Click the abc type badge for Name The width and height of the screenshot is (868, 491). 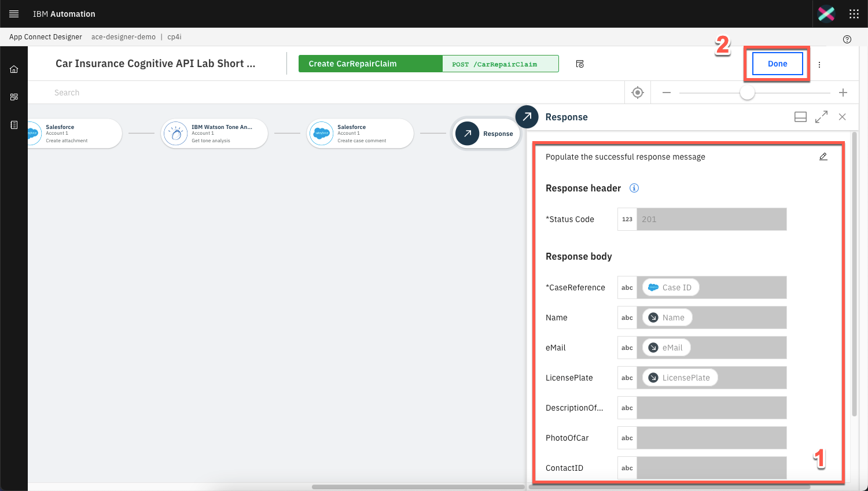click(x=627, y=318)
